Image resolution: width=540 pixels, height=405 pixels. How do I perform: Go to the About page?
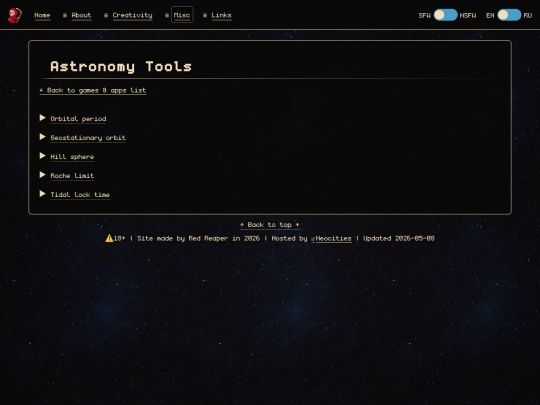81,15
